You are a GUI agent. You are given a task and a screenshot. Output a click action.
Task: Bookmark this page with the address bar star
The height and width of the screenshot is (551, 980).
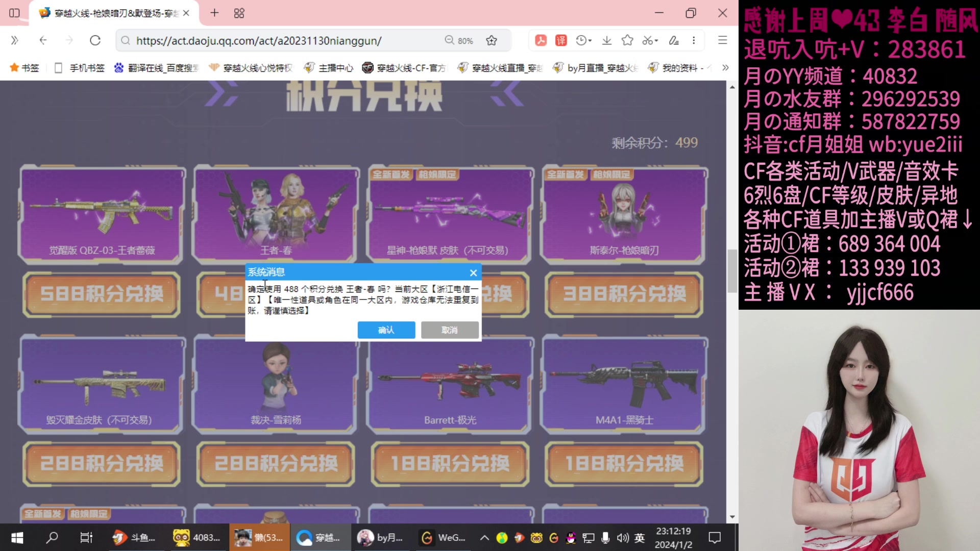click(x=492, y=40)
